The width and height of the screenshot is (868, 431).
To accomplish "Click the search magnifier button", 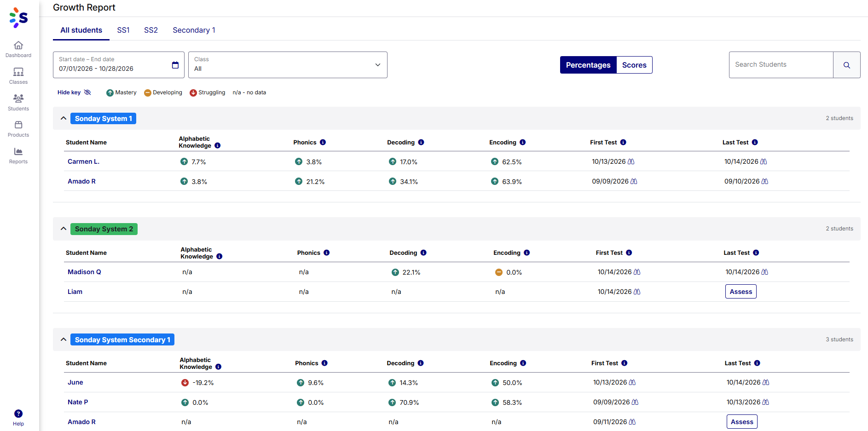I will point(846,65).
